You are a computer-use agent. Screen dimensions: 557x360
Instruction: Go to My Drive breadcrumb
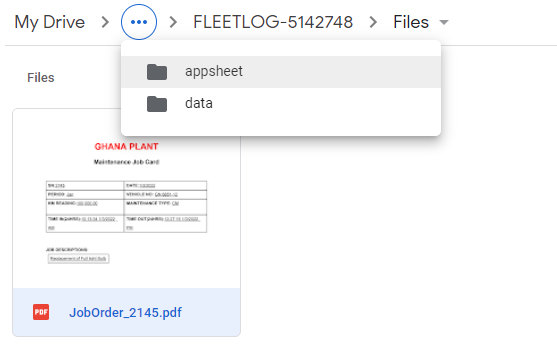tap(49, 22)
